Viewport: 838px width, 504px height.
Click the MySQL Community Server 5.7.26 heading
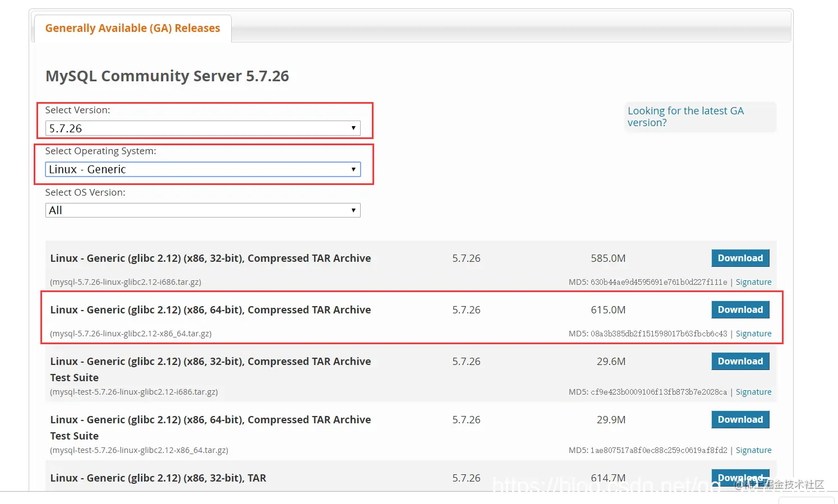[167, 76]
